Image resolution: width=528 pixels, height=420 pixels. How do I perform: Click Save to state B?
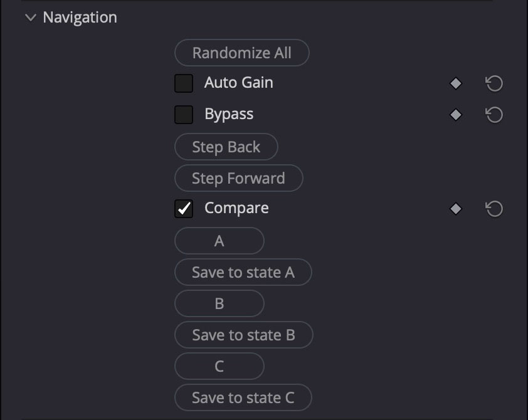(243, 335)
